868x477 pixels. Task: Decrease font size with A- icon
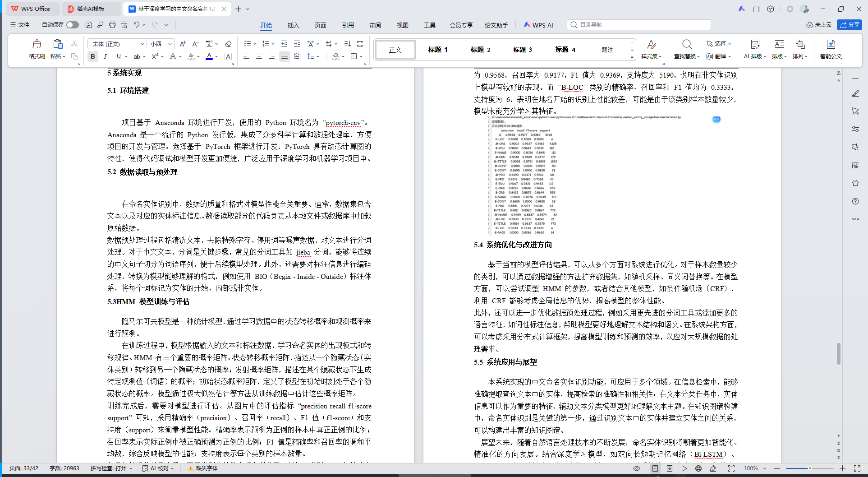pos(195,44)
